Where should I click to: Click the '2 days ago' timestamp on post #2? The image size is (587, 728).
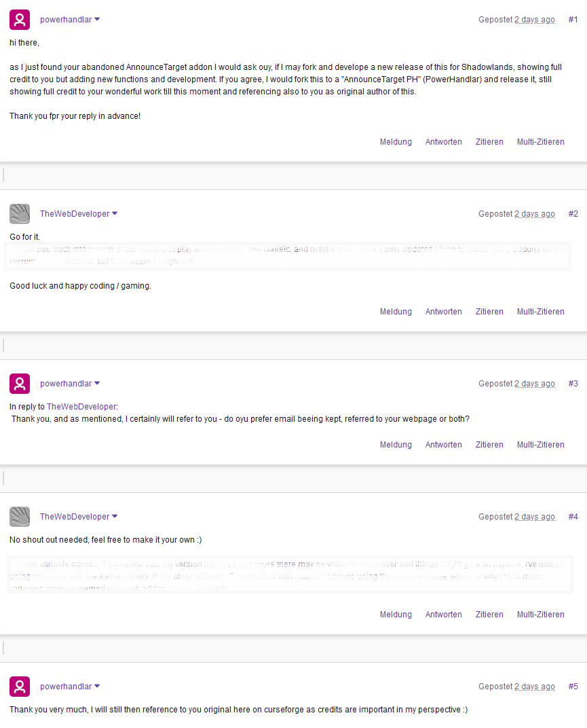(535, 214)
